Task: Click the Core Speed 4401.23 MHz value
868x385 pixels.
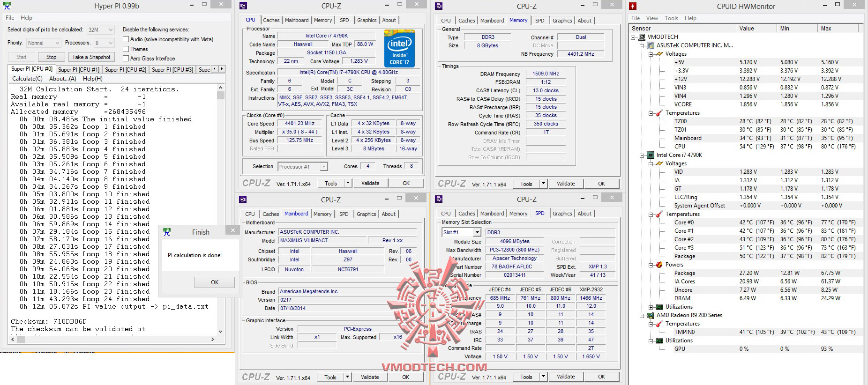Action: coord(300,124)
